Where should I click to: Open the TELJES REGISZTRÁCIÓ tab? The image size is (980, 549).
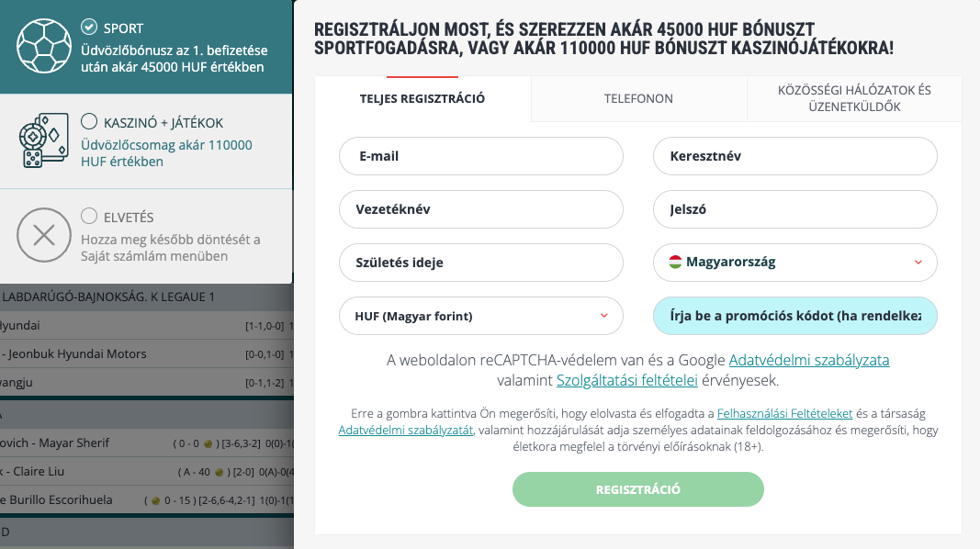[x=422, y=98]
